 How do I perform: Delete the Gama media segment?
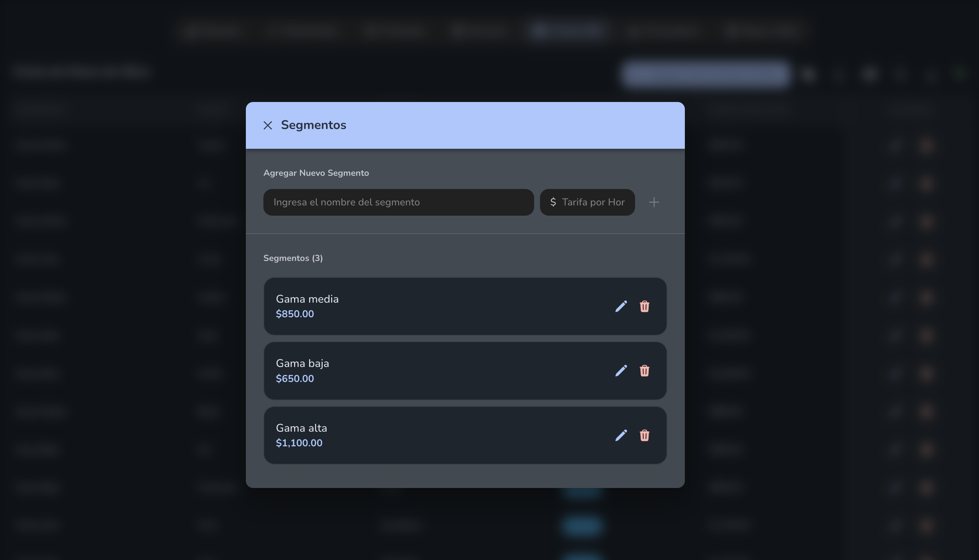pos(645,306)
